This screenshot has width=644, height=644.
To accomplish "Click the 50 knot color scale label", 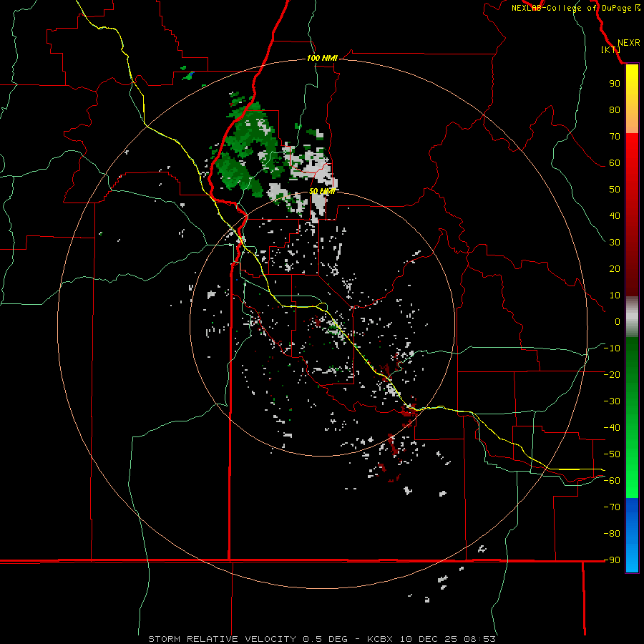I will pyautogui.click(x=615, y=190).
